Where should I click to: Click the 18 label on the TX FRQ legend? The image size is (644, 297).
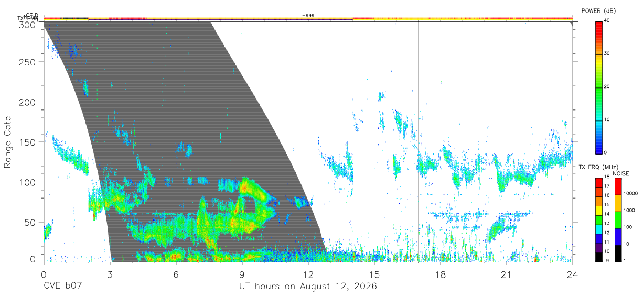point(607,177)
